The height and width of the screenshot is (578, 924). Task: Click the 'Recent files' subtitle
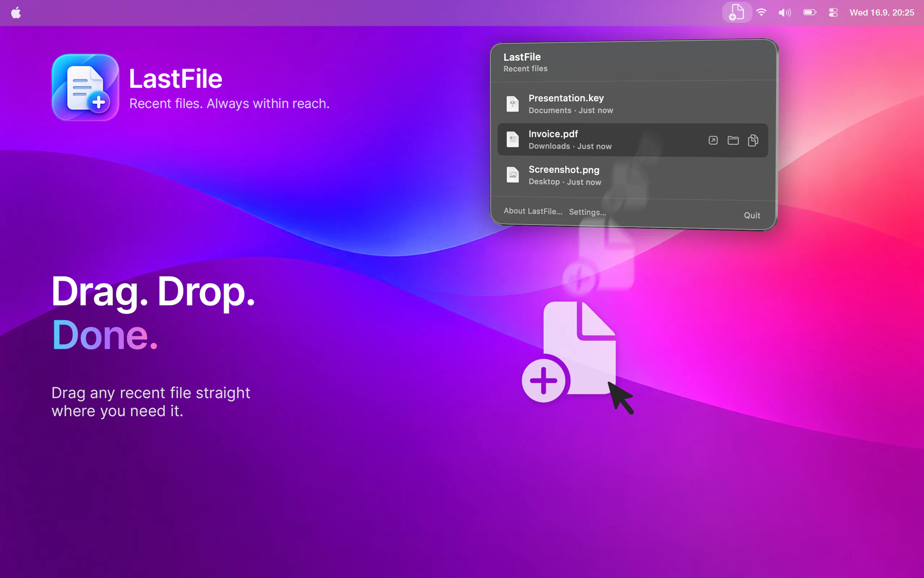[x=526, y=69]
